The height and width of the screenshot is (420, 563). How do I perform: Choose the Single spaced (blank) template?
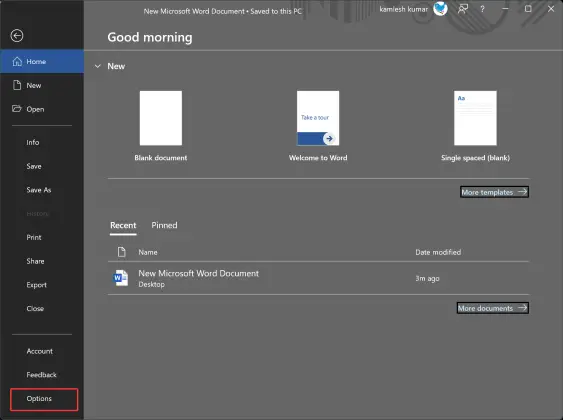475,118
